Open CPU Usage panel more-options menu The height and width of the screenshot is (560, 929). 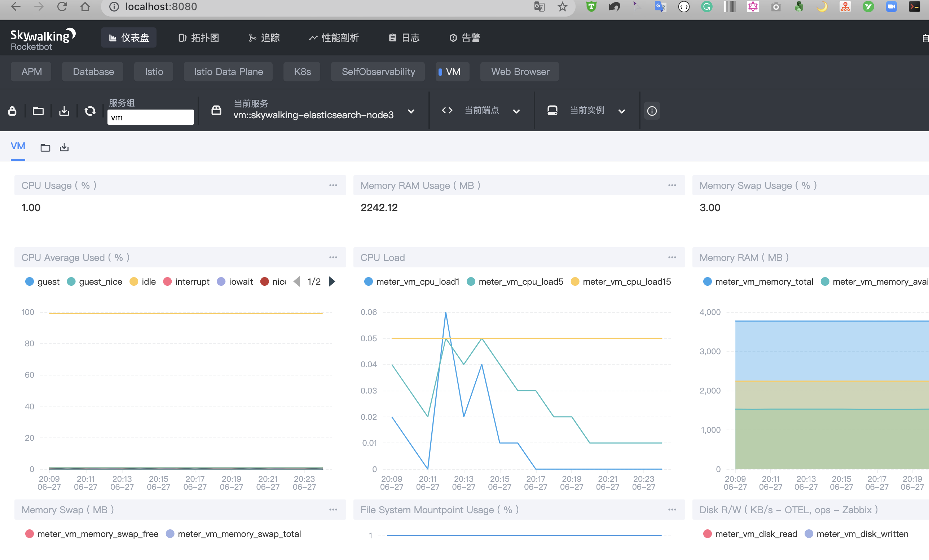[333, 185]
